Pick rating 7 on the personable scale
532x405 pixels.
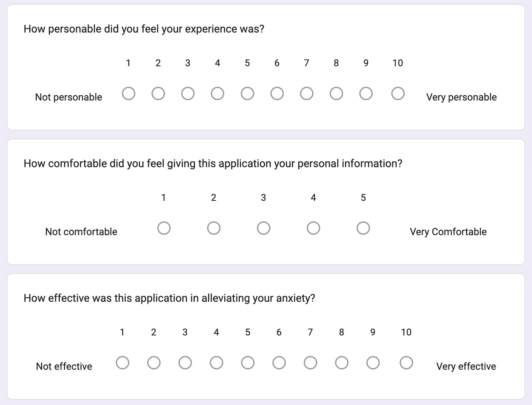[306, 93]
